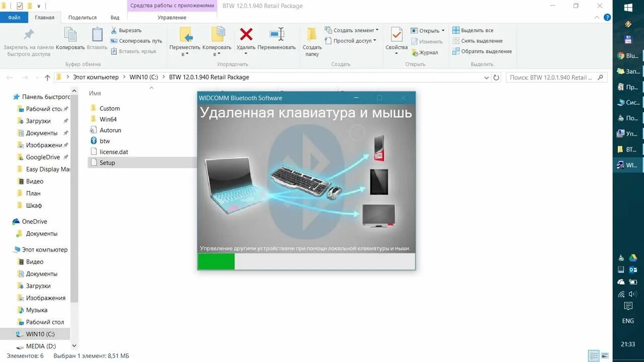Select MEDIA (D:) drive in sidebar
644x362 pixels.
[x=41, y=346]
